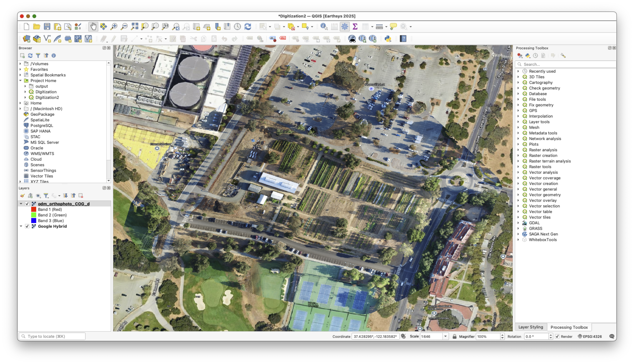Expand the Raster analysis toolbox group

tap(518, 150)
